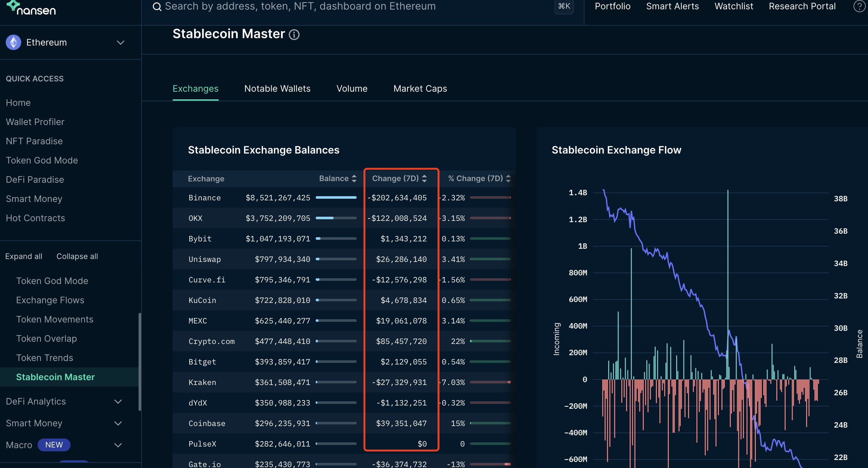This screenshot has height=468, width=868.
Task: Click the ⌘K shortcut badge
Action: click(x=564, y=6)
